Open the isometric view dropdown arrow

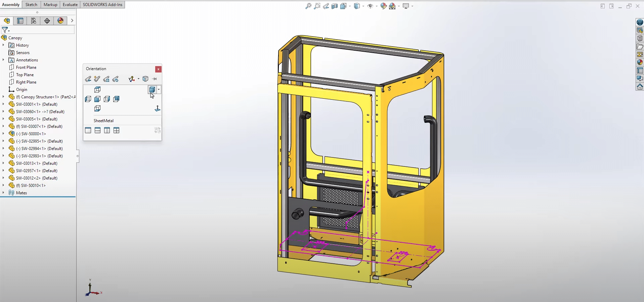pyautogui.click(x=159, y=90)
